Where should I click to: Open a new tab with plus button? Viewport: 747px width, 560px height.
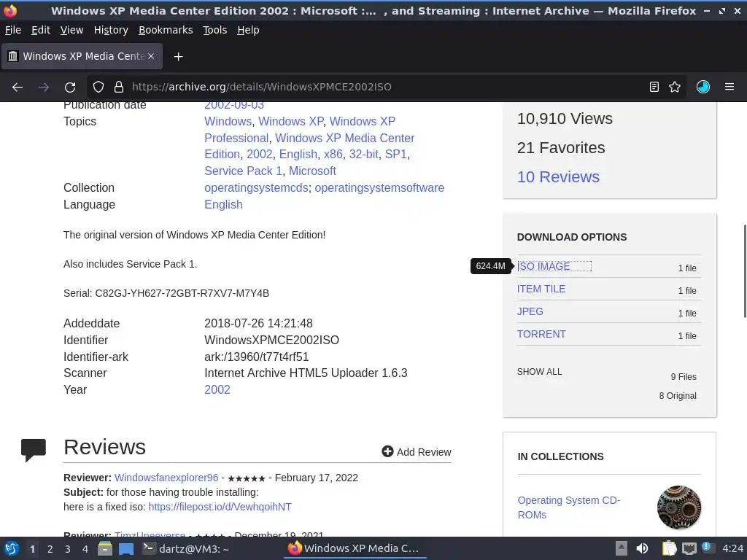178,57
